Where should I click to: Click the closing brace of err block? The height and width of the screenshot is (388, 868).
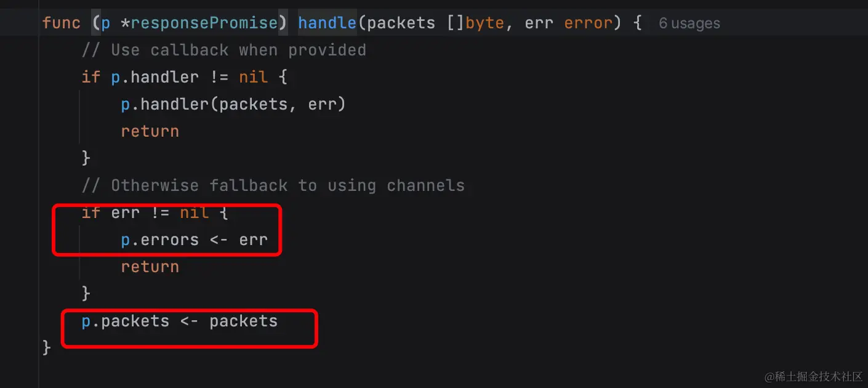click(86, 294)
